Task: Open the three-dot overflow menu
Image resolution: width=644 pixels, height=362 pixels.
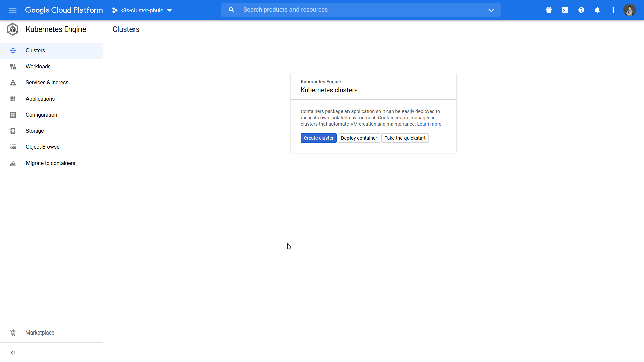Action: tap(613, 10)
